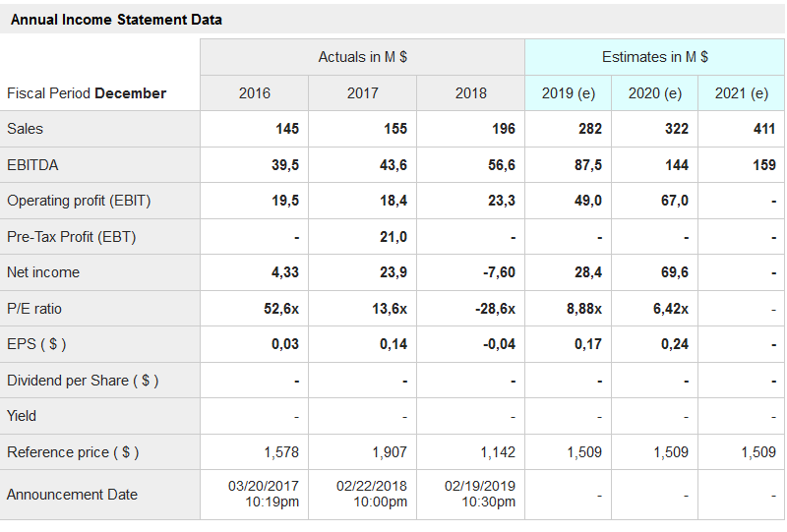Screen dimensions: 787x532
Task: Click the Pre-Tax Profit (EBT) row label
Action: pyautogui.click(x=71, y=237)
